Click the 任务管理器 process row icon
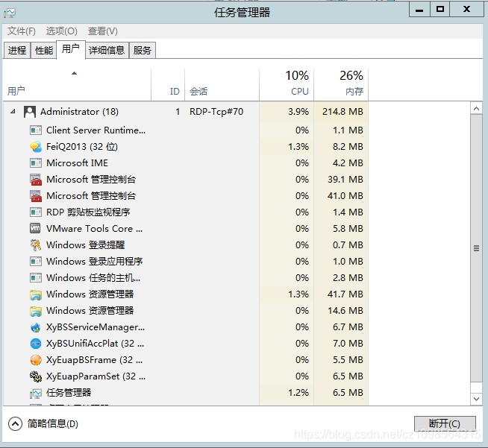This screenshot has height=448, width=488. pos(36,394)
